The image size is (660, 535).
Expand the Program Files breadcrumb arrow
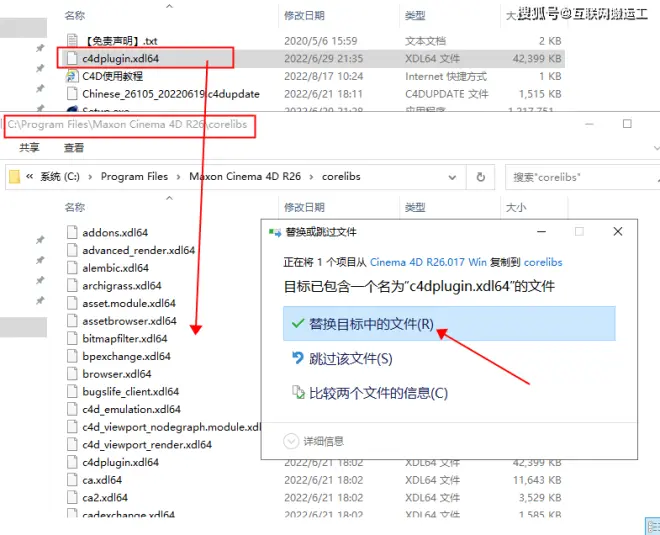click(x=179, y=177)
